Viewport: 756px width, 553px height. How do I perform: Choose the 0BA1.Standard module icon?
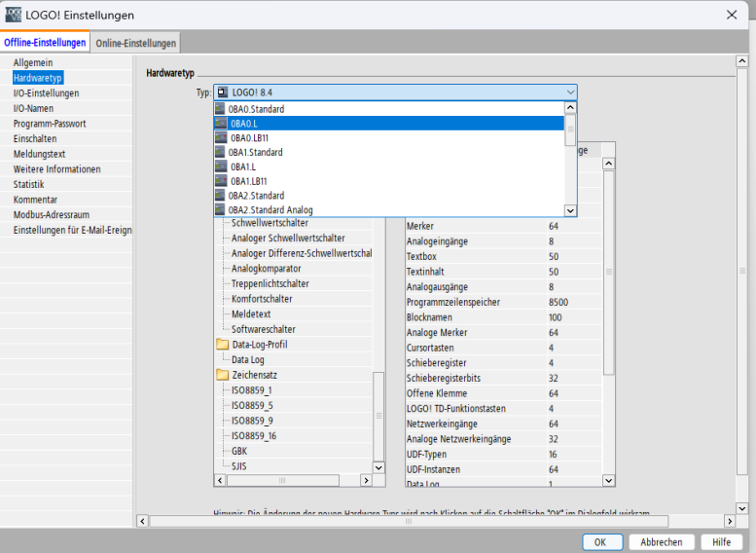[220, 153]
